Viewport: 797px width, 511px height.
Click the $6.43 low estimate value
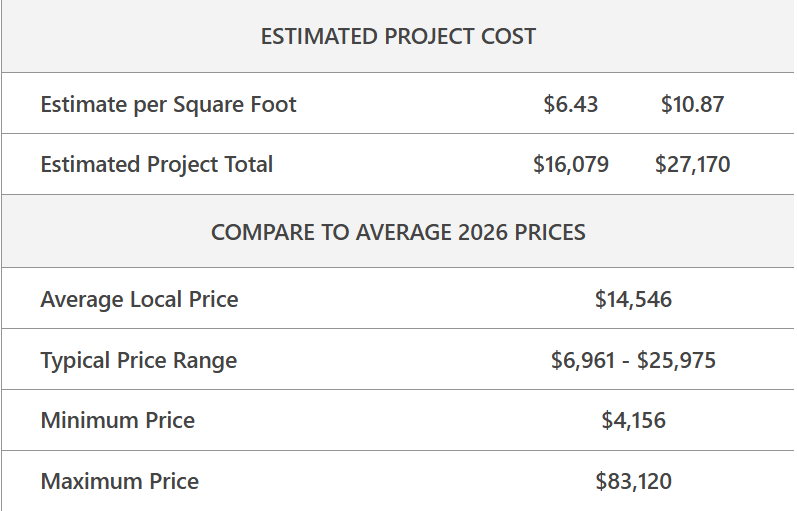click(570, 104)
